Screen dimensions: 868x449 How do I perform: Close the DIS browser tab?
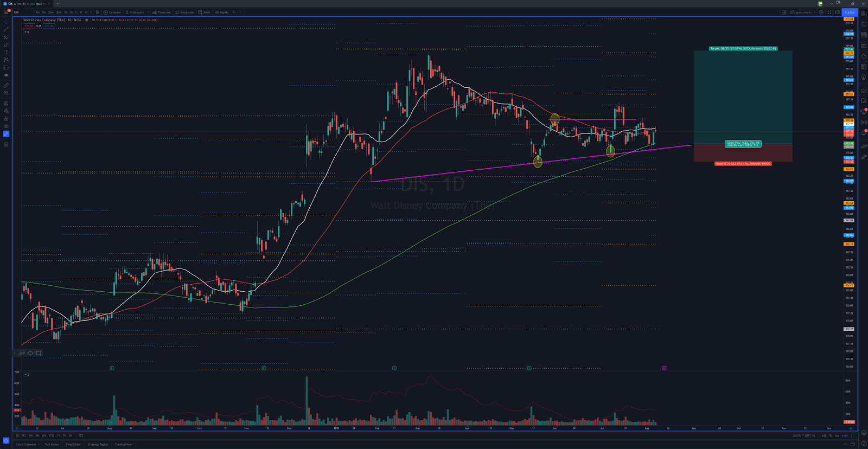pos(49,3)
